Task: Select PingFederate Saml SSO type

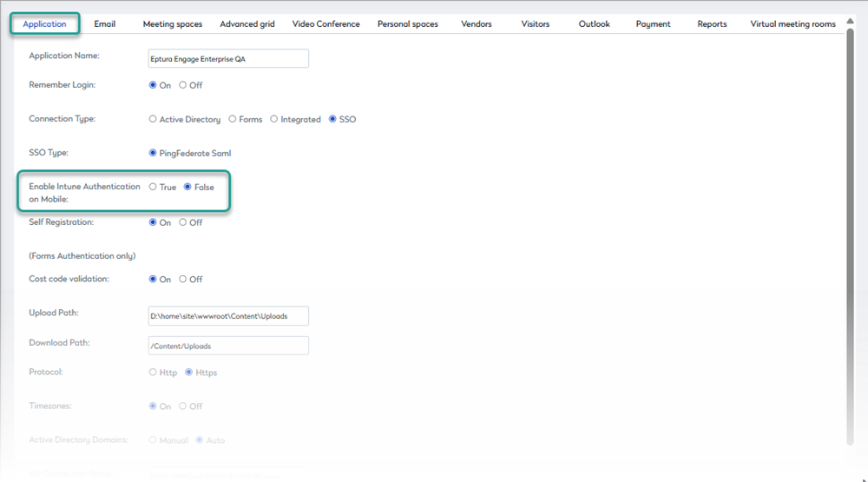Action: tap(154, 153)
